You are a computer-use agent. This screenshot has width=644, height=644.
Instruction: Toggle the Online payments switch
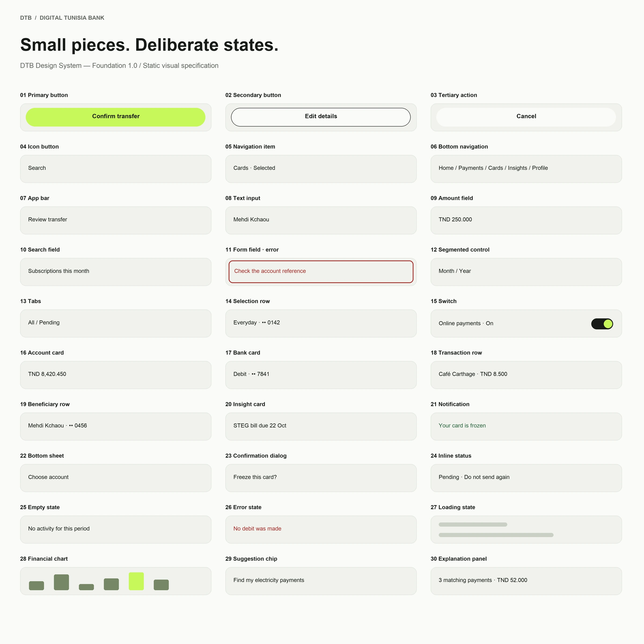coord(602,324)
